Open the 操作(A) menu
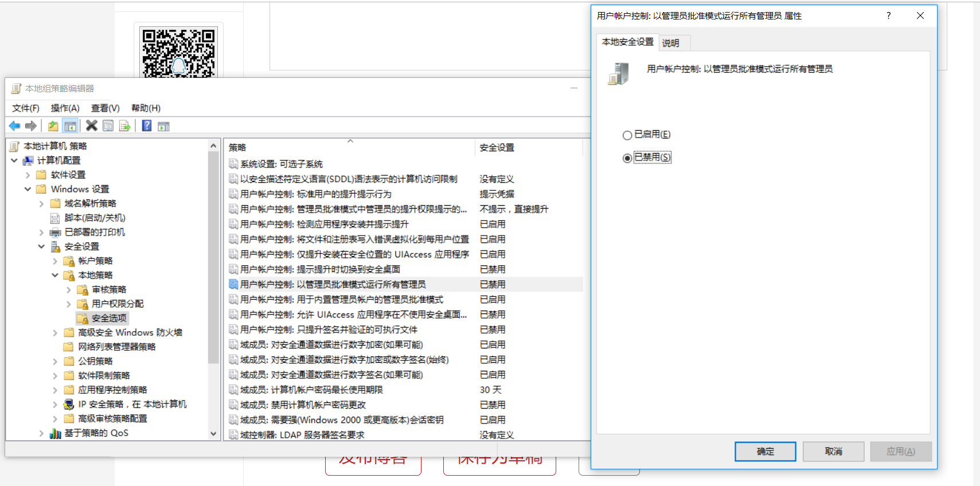 tap(65, 108)
